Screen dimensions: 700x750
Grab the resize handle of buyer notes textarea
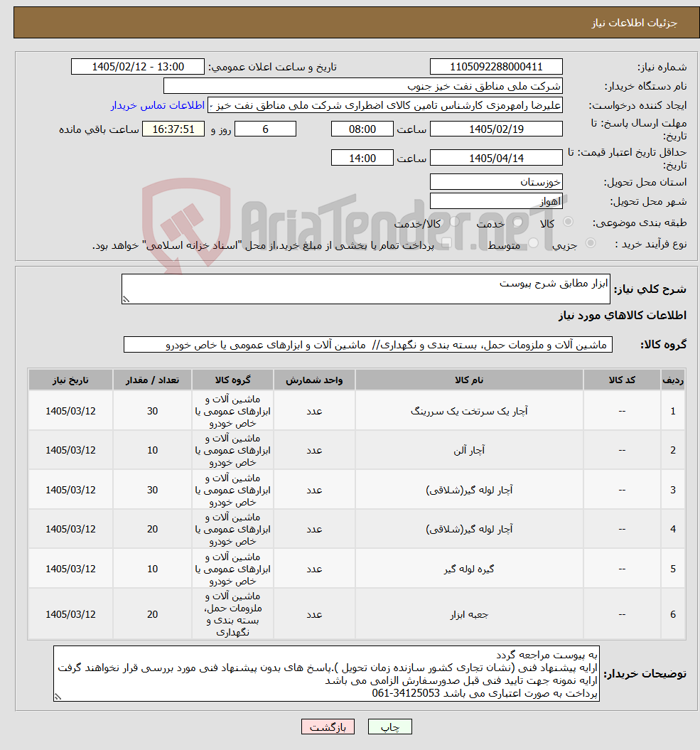58,697
